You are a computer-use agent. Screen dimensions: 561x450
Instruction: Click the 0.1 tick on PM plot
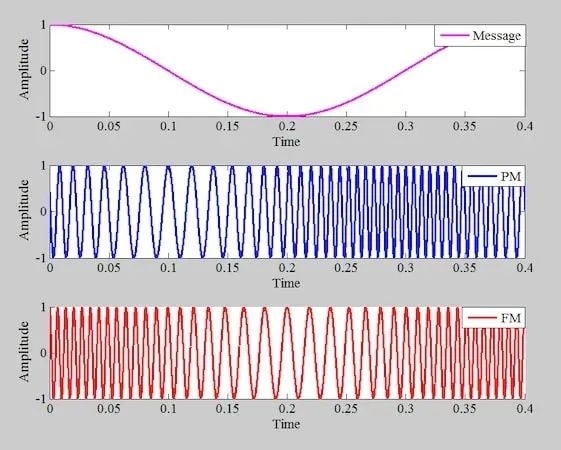point(168,268)
